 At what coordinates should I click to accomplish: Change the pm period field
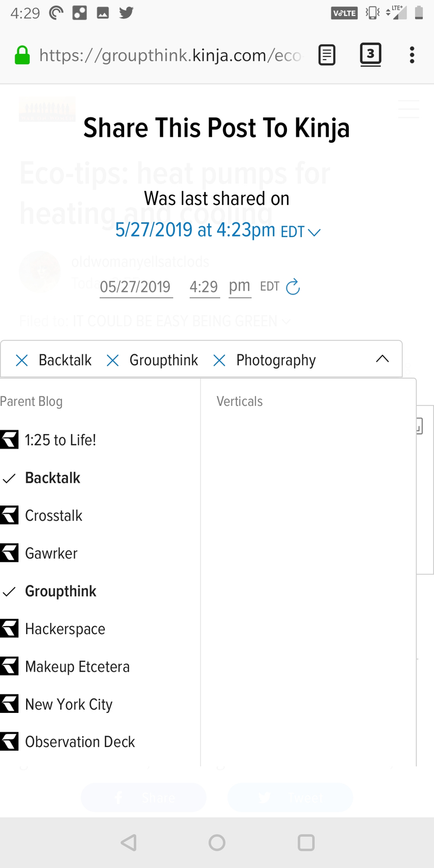[x=239, y=286]
